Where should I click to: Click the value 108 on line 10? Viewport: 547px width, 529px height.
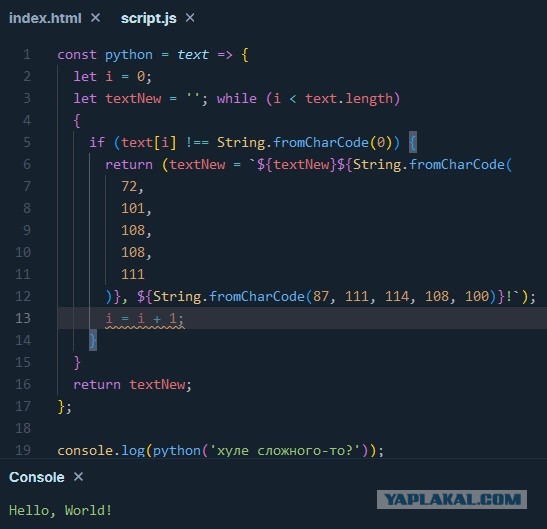pos(133,253)
